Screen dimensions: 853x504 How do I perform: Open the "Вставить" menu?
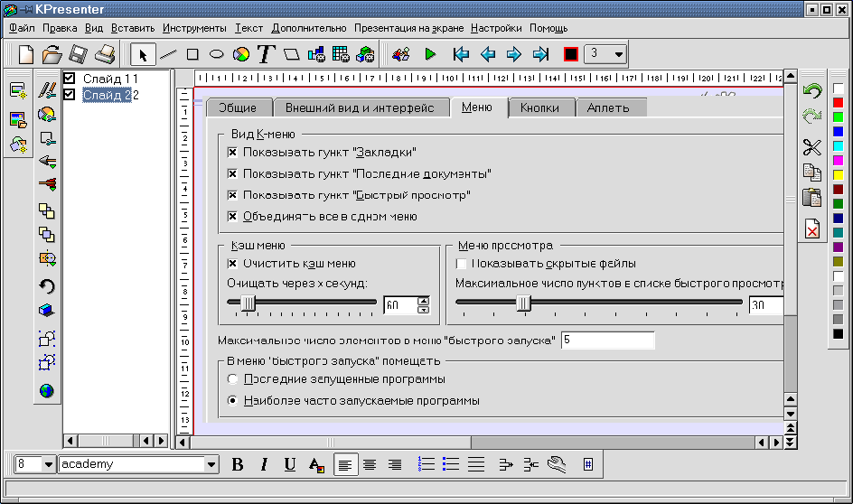pyautogui.click(x=133, y=28)
